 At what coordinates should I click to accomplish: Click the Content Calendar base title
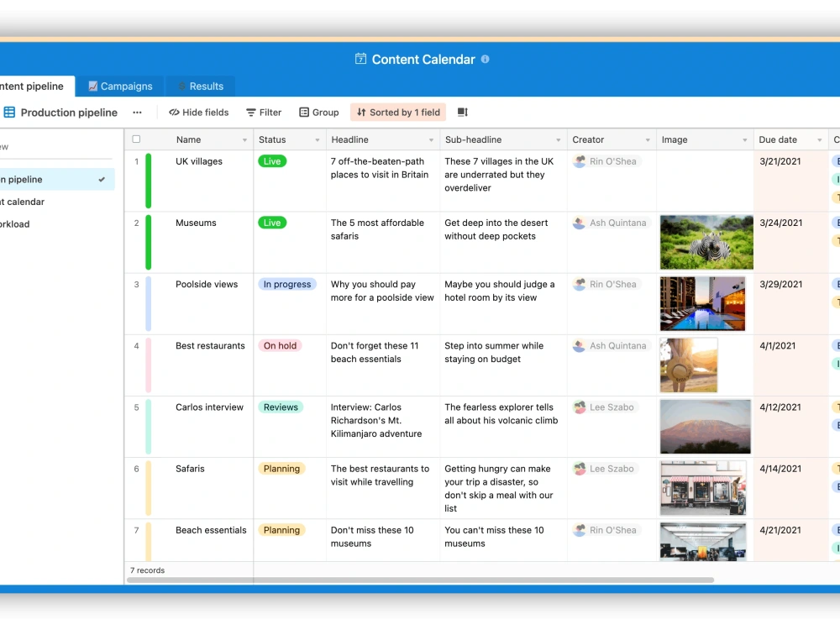423,60
